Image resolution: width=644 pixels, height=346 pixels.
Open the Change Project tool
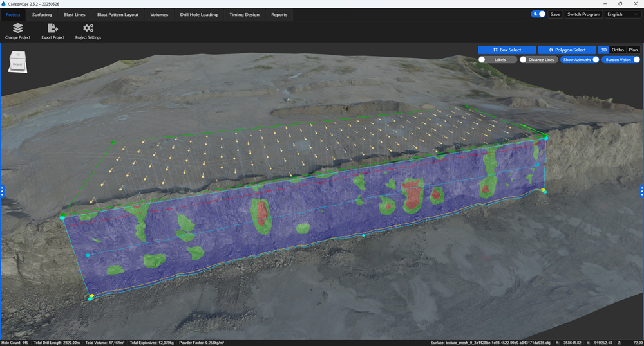(x=17, y=29)
